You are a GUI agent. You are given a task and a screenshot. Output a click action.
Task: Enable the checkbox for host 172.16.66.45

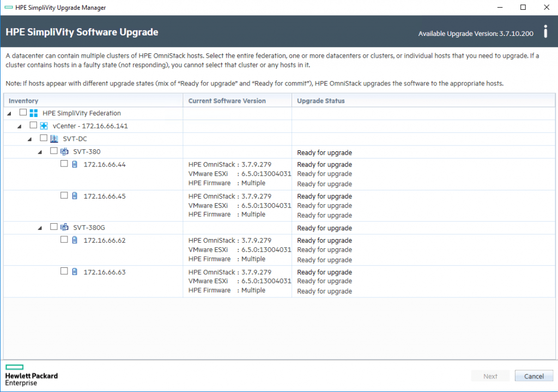64,196
